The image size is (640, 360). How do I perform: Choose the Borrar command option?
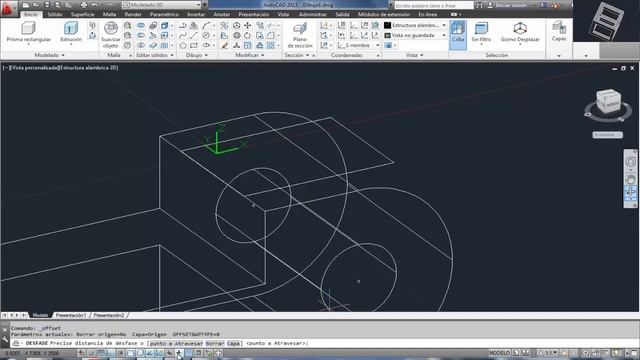(x=215, y=343)
